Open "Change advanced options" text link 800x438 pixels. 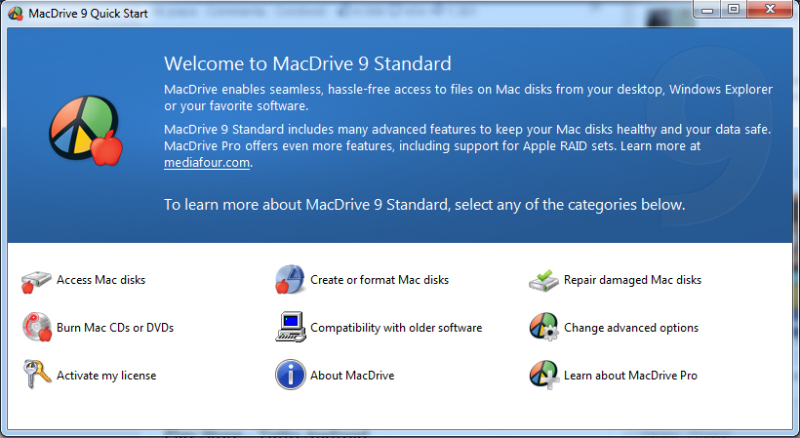[631, 328]
